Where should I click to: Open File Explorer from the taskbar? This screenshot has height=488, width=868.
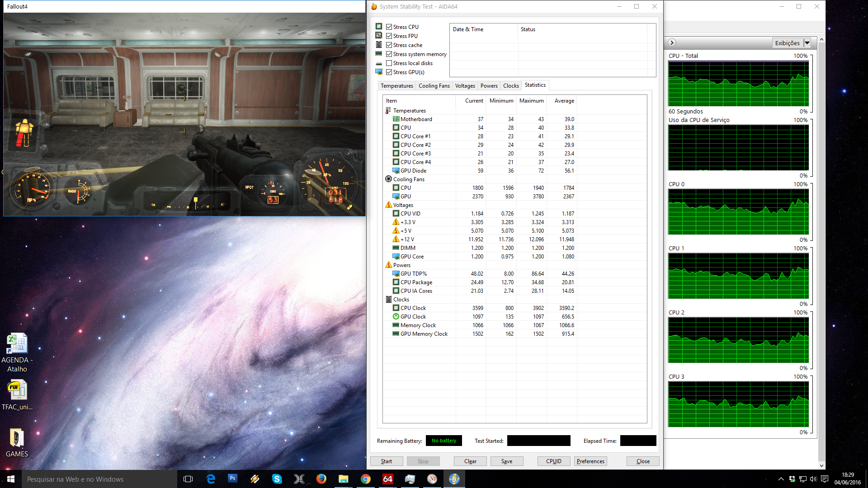[x=344, y=479]
